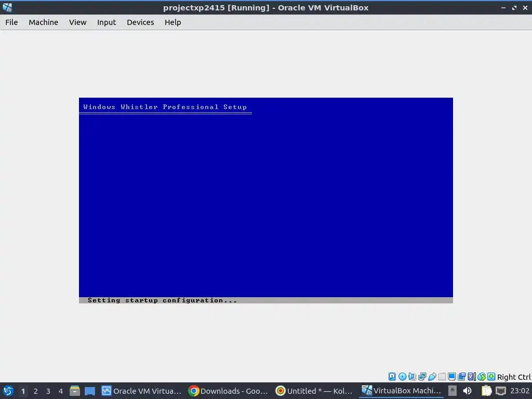Switch to workspace 4

61,391
